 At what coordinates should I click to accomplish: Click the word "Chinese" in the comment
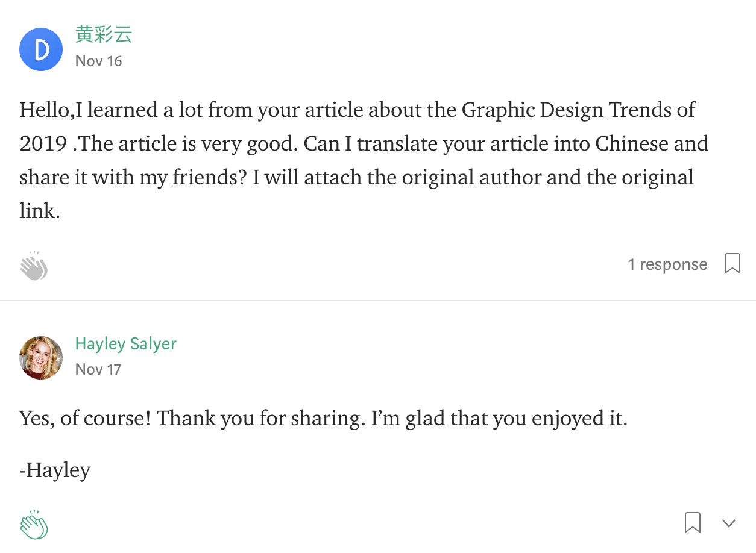(632, 144)
